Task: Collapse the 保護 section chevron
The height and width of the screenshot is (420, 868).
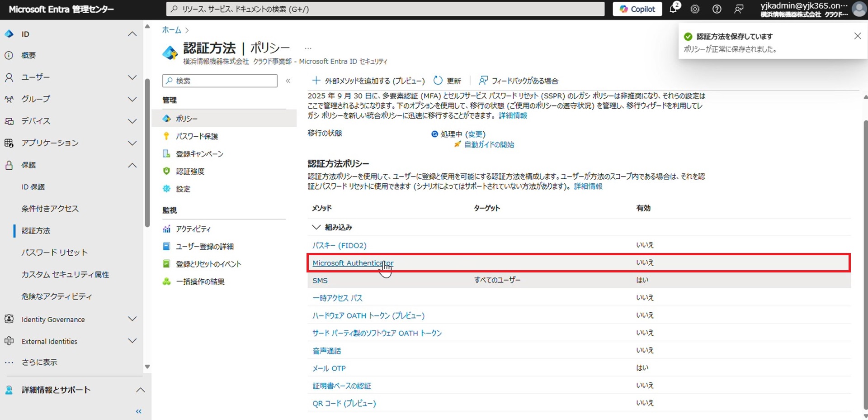Action: (132, 165)
